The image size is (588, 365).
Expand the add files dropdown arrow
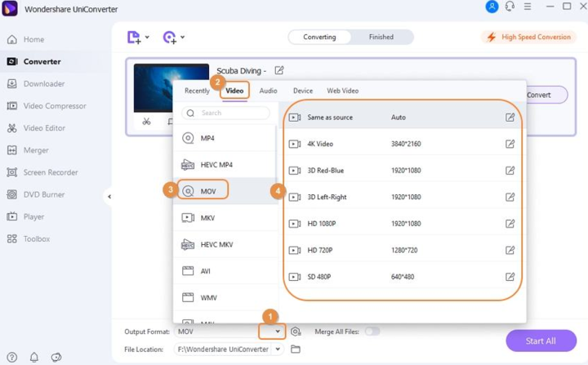pyautogui.click(x=147, y=38)
